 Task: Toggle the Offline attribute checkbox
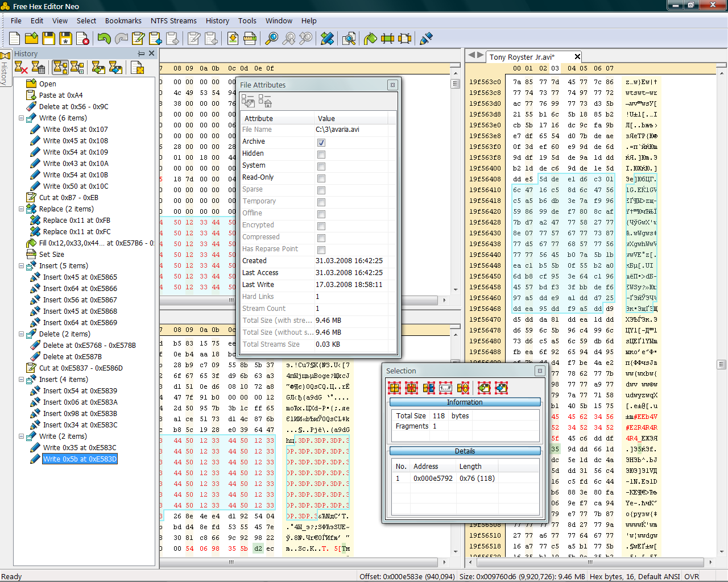pyautogui.click(x=321, y=214)
